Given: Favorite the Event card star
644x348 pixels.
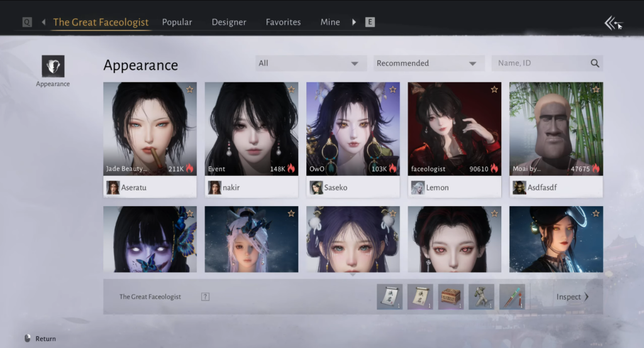Looking at the screenshot, I should click(x=291, y=89).
